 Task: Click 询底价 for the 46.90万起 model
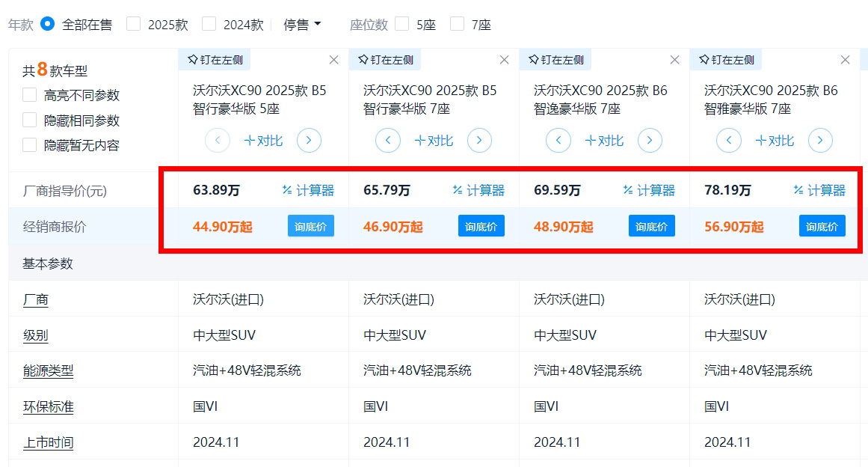point(481,226)
